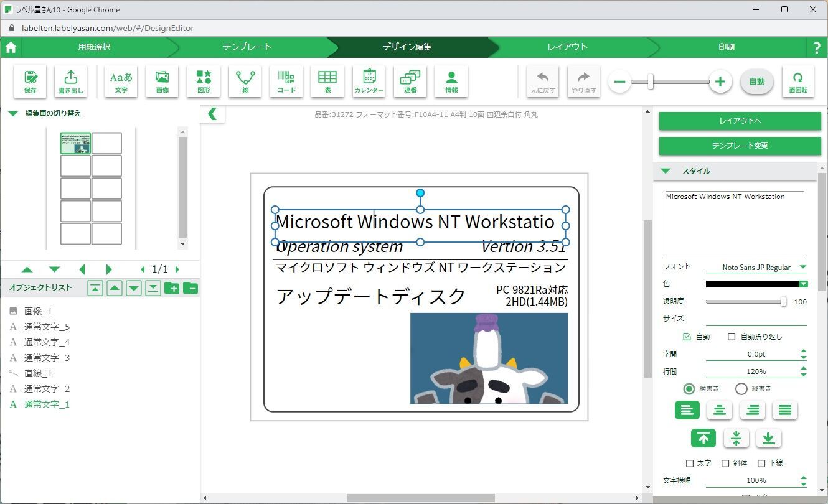Click the 保存 save icon

point(31,82)
